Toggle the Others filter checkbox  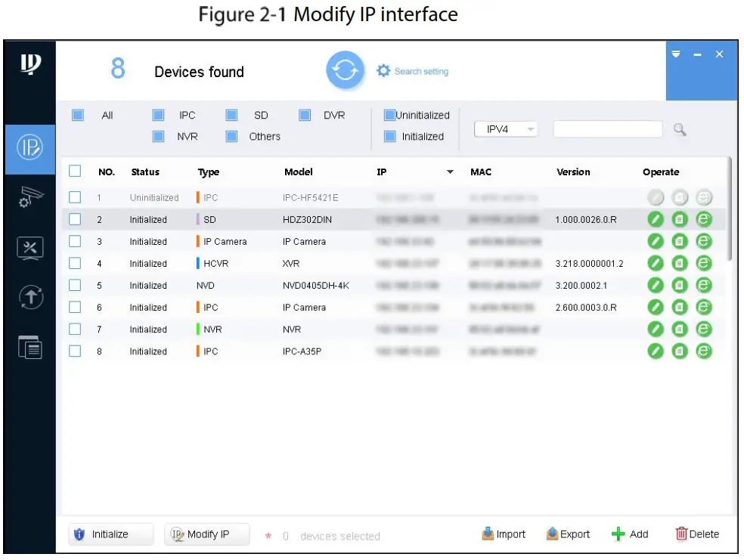click(x=231, y=137)
